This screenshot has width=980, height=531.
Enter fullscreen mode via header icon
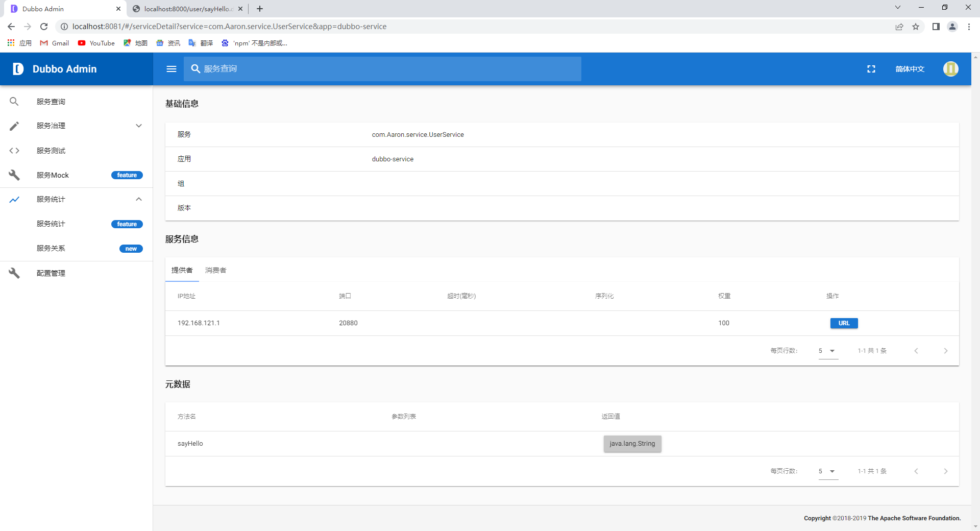[x=871, y=69]
